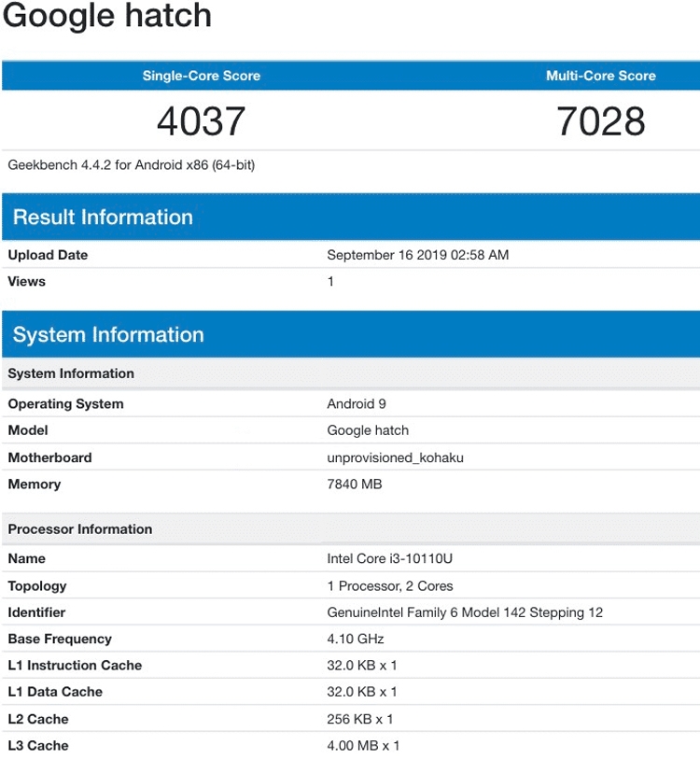The height and width of the screenshot is (759, 700).
Task: Select the Model value Google hatch
Action: 368,430
